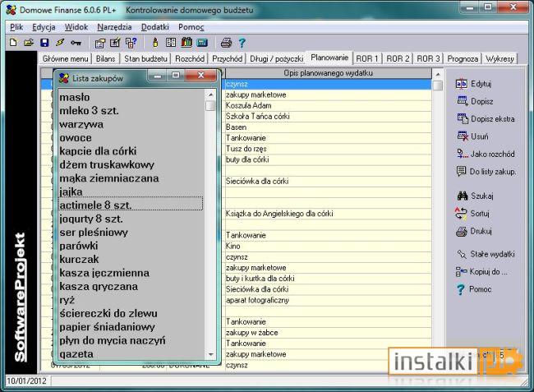This screenshot has width=534, height=392.
Task: Click the small candle-shaped toolbar icon
Action: (x=155, y=43)
